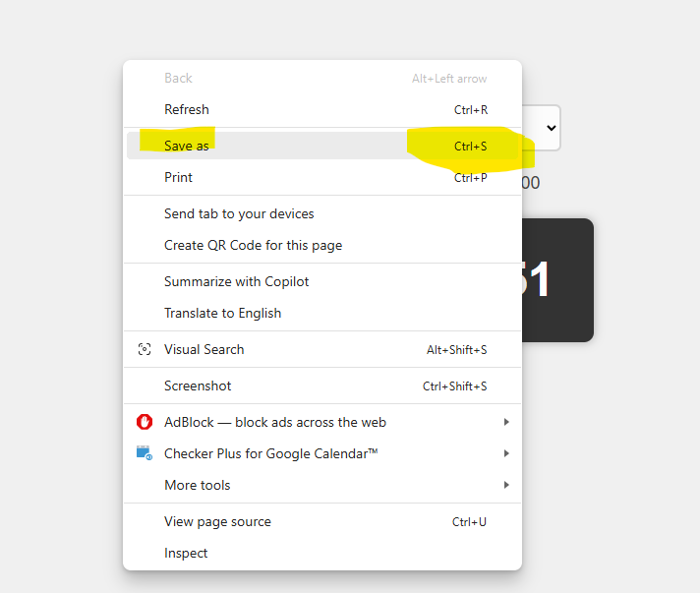Expand the Checker Plus submenu arrow

tap(506, 453)
